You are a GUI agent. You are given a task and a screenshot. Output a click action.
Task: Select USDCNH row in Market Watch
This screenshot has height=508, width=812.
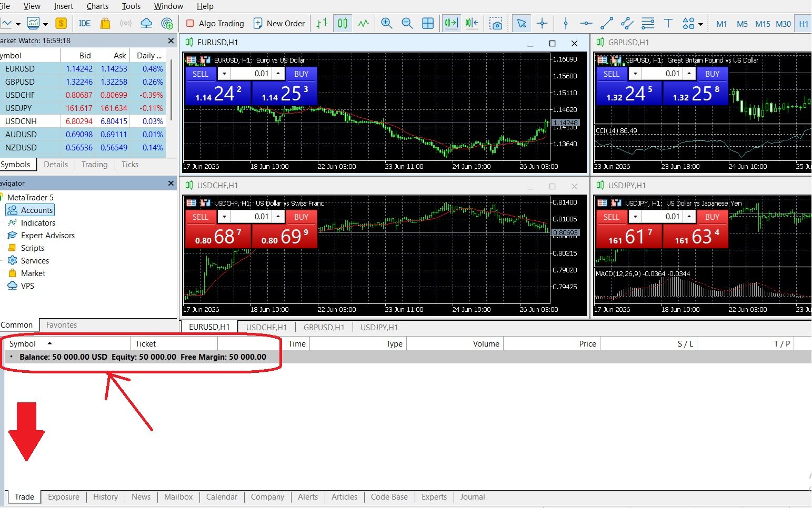point(83,121)
